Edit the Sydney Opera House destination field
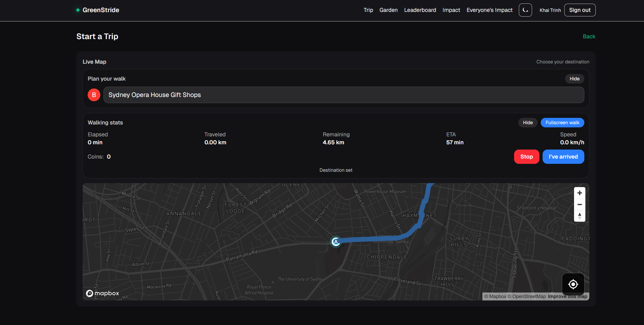The width and height of the screenshot is (644, 325). (x=344, y=95)
